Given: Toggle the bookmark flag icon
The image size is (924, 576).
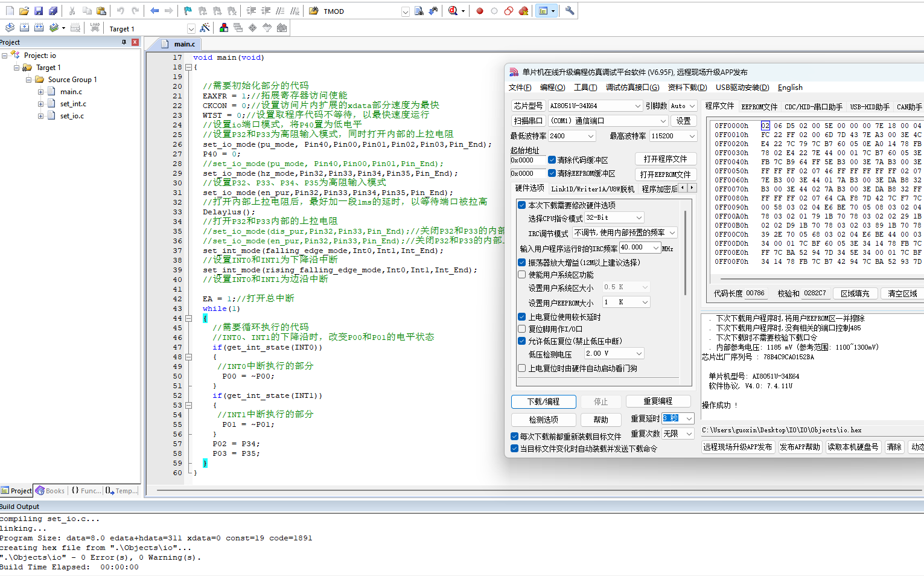Looking at the screenshot, I should pos(188,11).
